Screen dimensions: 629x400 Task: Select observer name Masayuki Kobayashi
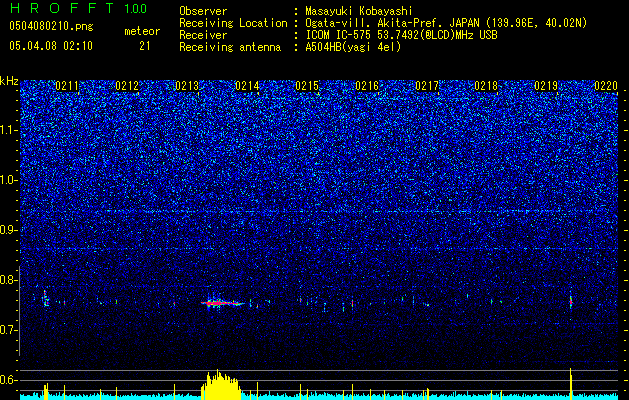359,11
